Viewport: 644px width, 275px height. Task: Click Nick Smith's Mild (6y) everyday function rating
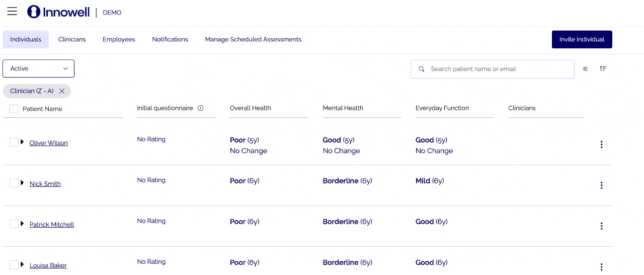pos(430,181)
